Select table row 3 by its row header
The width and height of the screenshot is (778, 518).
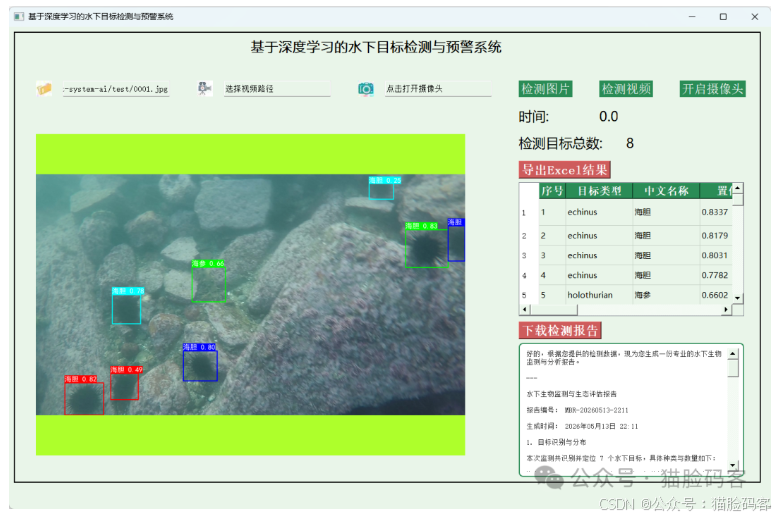click(x=529, y=256)
